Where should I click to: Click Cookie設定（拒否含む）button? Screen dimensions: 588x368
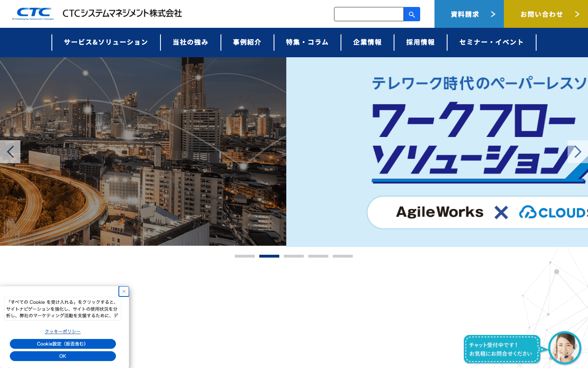point(63,344)
